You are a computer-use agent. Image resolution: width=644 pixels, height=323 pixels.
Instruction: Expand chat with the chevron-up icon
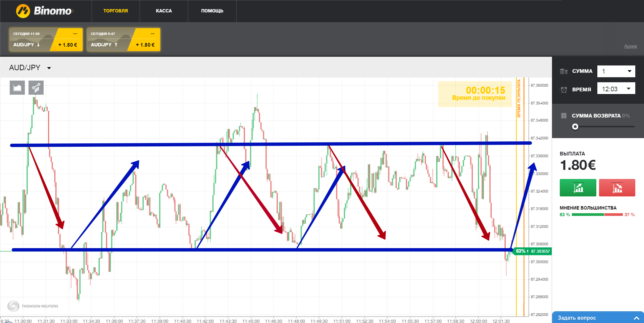click(x=636, y=318)
